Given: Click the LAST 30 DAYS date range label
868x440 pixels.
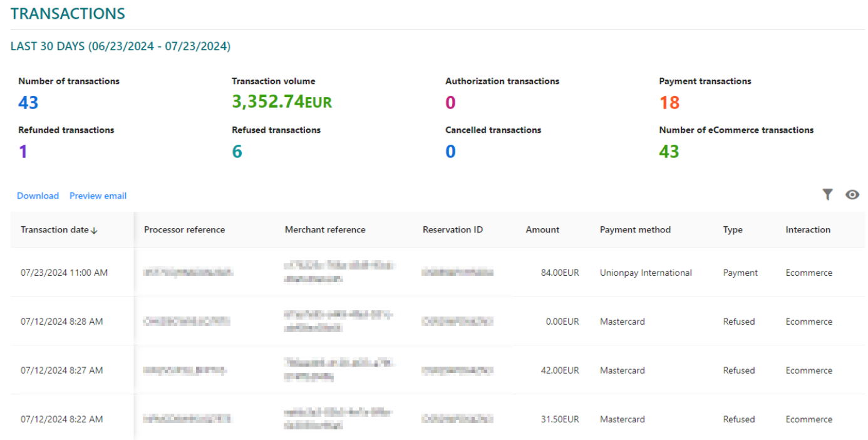Looking at the screenshot, I should click(x=120, y=46).
